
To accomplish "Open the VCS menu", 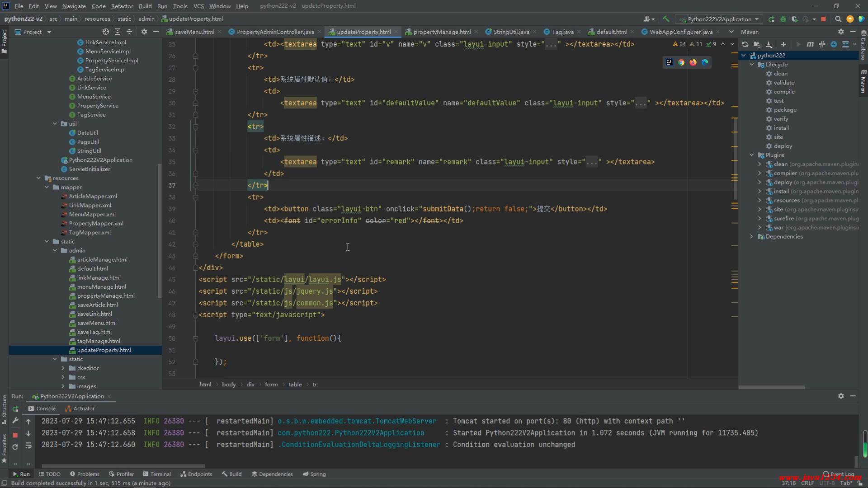I will click(x=198, y=6).
